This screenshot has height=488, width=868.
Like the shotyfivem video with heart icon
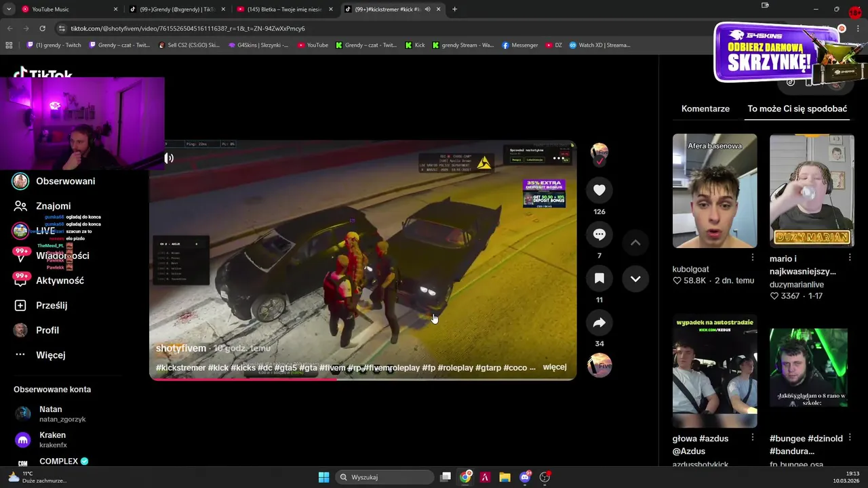599,190
